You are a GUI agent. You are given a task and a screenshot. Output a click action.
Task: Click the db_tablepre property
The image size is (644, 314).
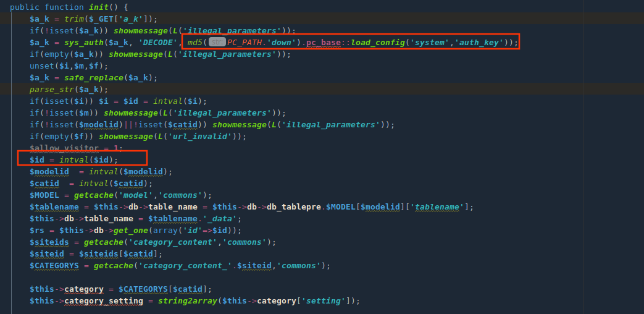[294, 207]
